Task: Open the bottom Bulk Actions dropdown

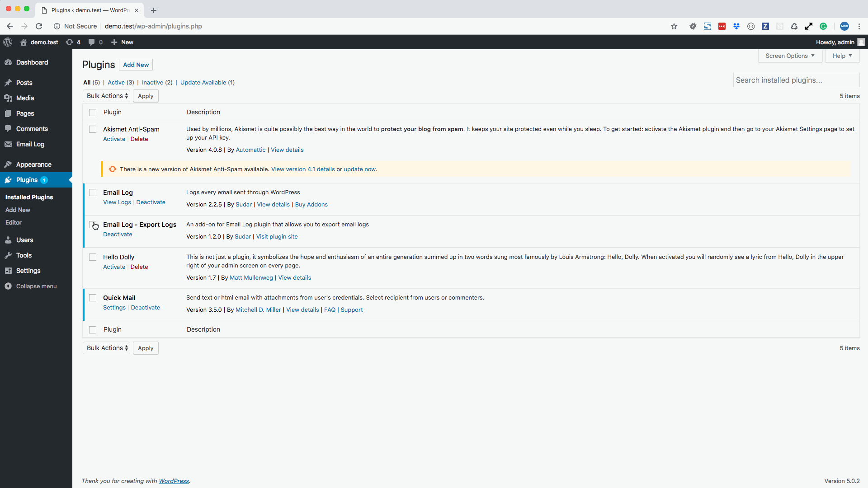Action: 107,348
